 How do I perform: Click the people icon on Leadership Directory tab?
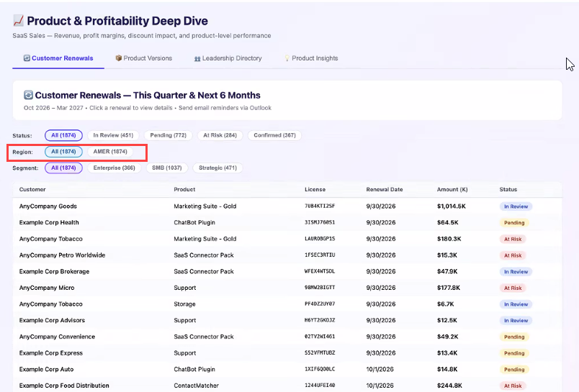(197, 58)
